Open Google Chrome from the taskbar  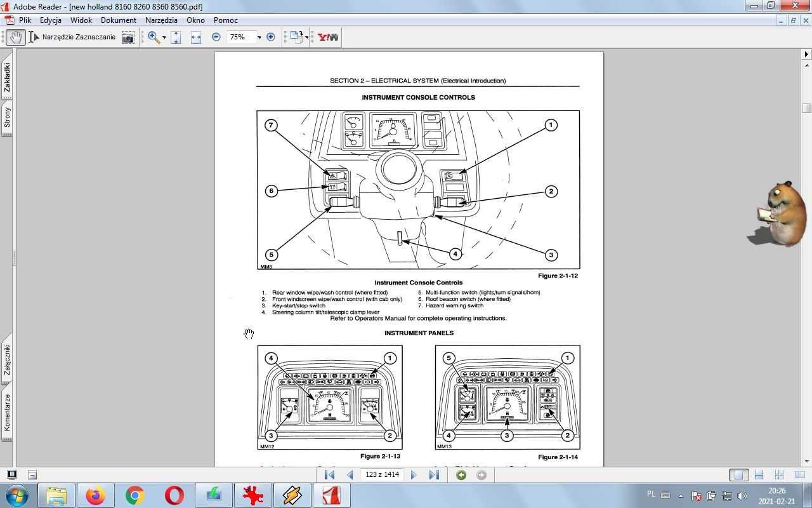(x=135, y=495)
